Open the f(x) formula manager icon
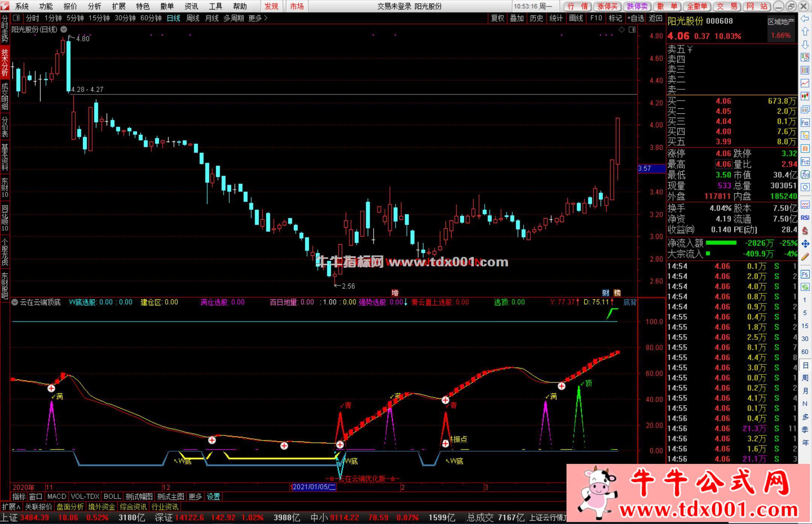 point(805,174)
